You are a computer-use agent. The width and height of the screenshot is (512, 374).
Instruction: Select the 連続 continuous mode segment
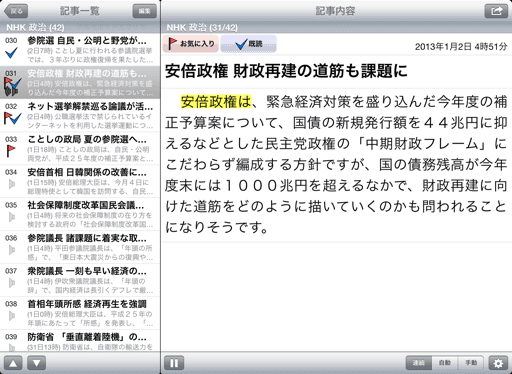[419, 363]
